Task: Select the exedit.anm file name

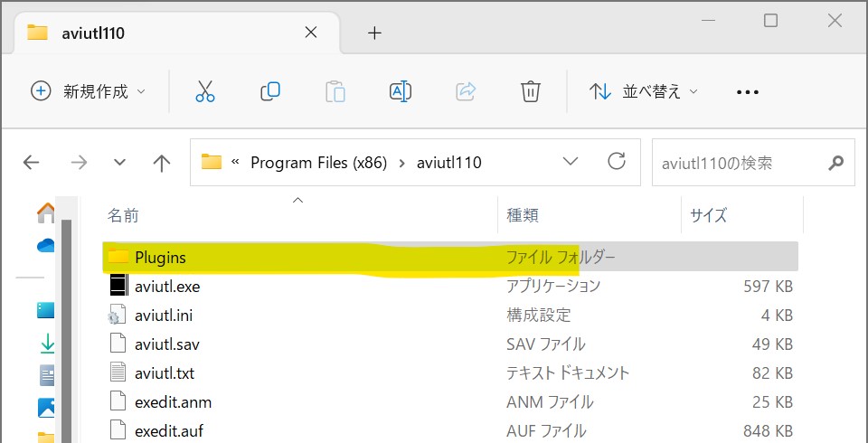Action: (174, 401)
